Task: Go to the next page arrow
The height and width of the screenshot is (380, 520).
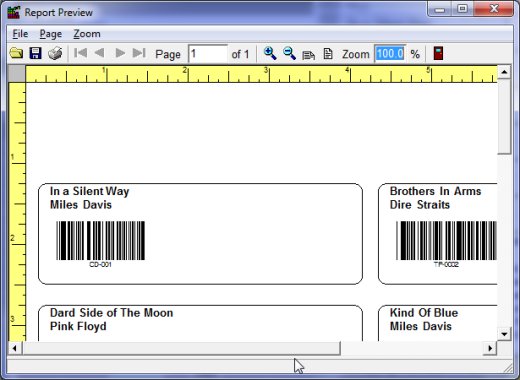Action: (x=120, y=53)
